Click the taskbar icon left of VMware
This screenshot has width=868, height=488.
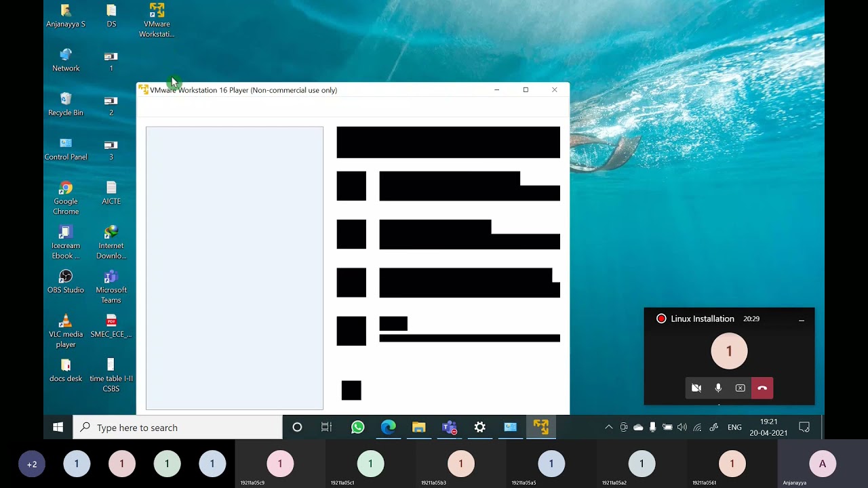510,427
